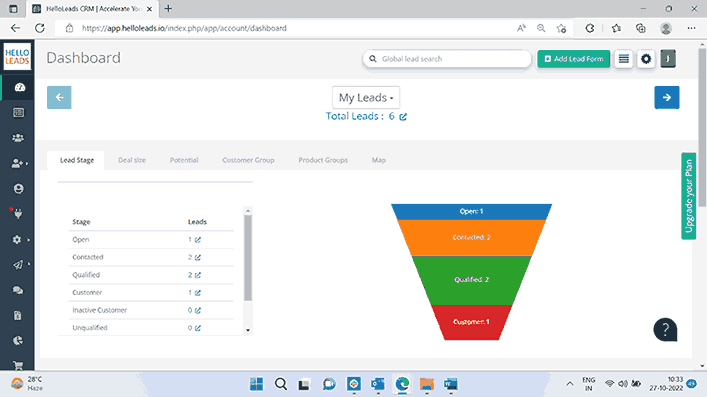Switch to the Potential tab

click(184, 160)
